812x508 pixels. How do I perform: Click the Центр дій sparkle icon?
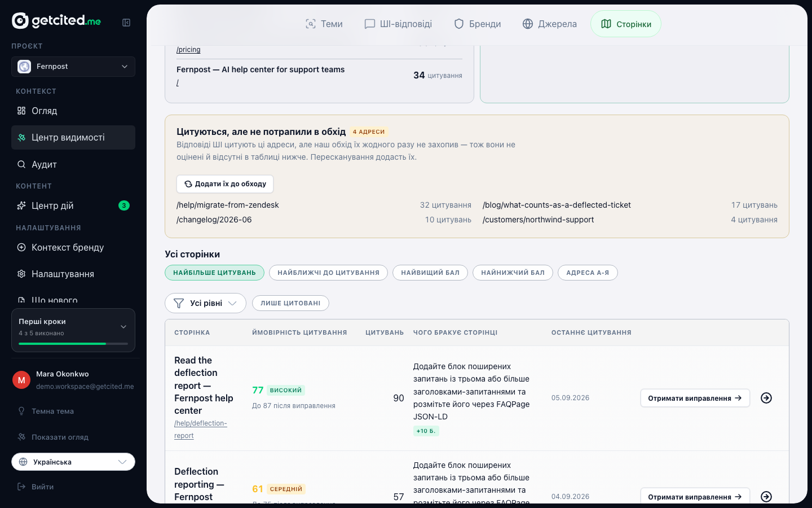(x=21, y=205)
